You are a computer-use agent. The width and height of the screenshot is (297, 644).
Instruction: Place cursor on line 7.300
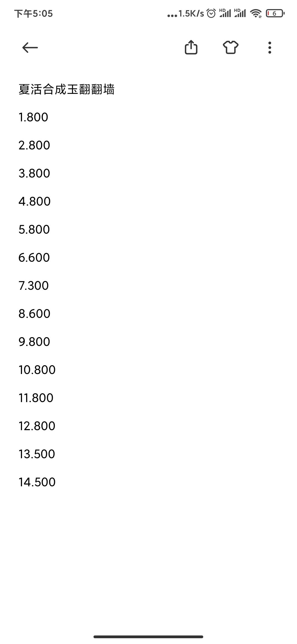click(x=34, y=286)
